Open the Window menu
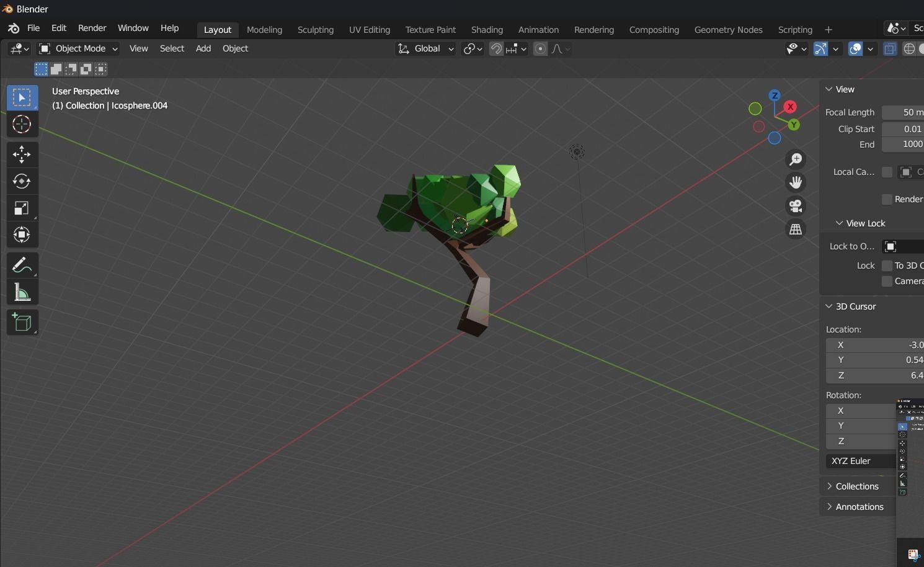924x567 pixels. coord(133,29)
